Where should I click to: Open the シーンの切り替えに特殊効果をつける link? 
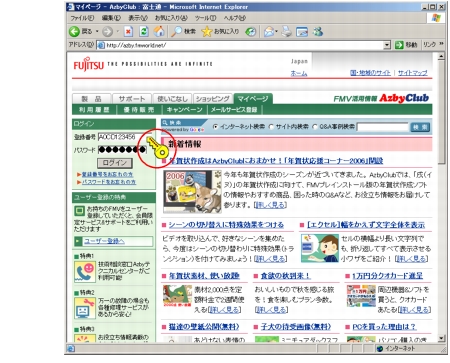point(226,225)
